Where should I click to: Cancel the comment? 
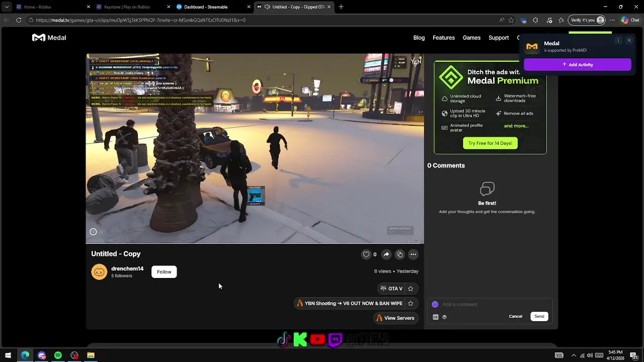[515, 317]
